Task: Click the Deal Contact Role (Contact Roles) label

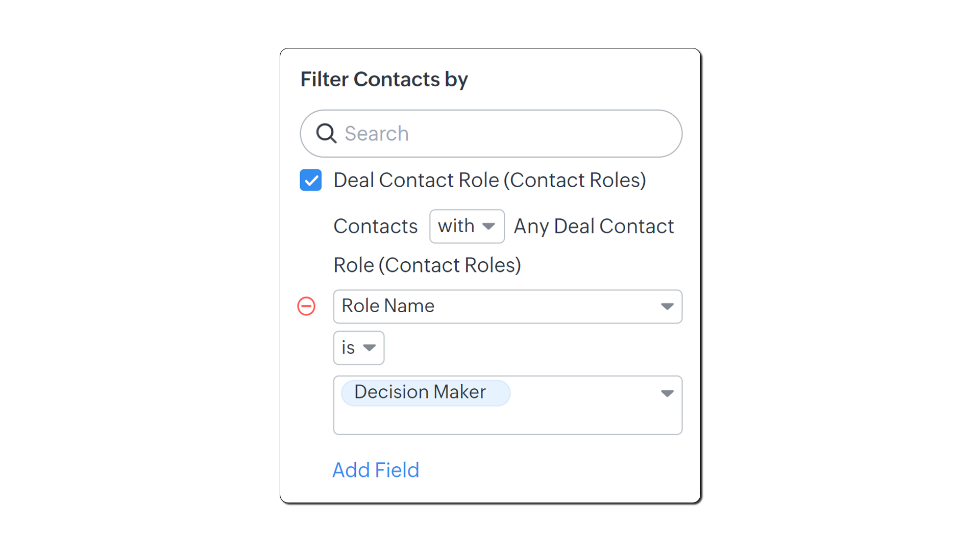Action: 489,180
